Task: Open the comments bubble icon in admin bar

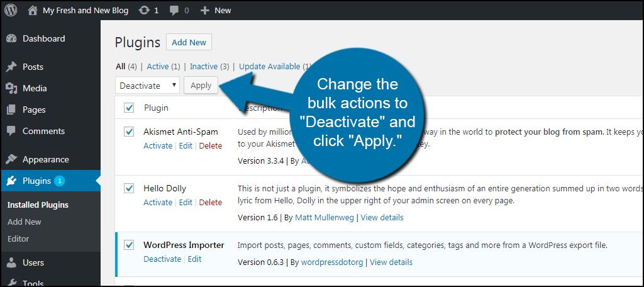Action: pyautogui.click(x=174, y=11)
